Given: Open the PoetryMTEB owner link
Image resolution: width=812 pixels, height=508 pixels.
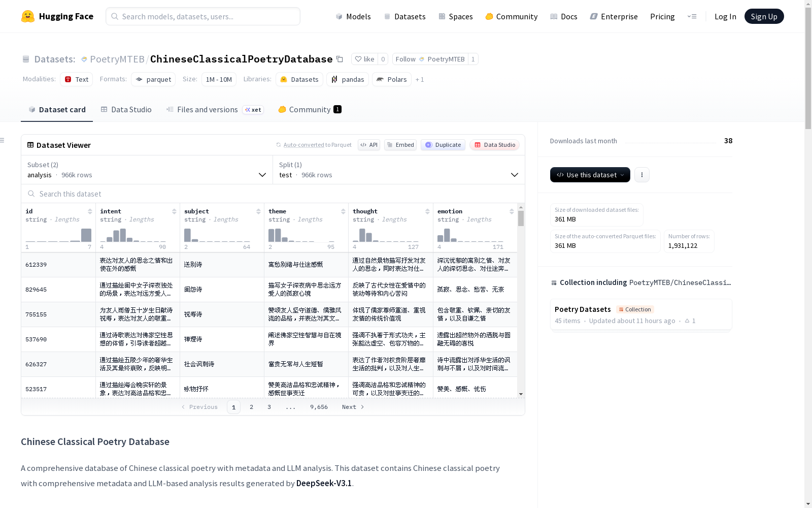Looking at the screenshot, I should coord(117,59).
